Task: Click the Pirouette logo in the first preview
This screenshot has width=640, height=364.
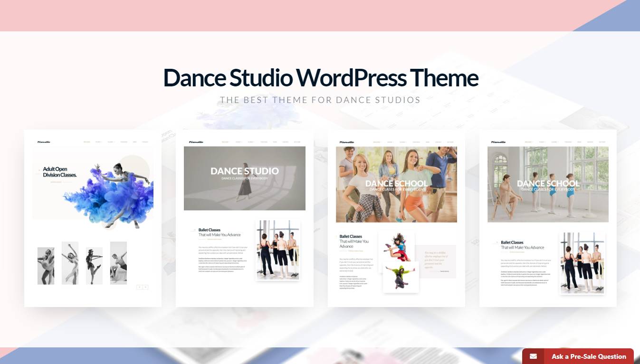Action: tap(44, 142)
